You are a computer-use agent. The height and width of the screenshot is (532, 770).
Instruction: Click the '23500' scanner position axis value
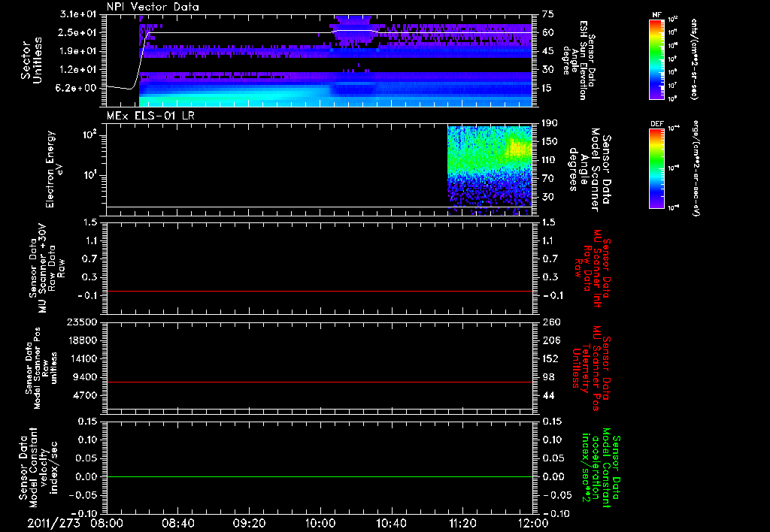tap(81, 322)
